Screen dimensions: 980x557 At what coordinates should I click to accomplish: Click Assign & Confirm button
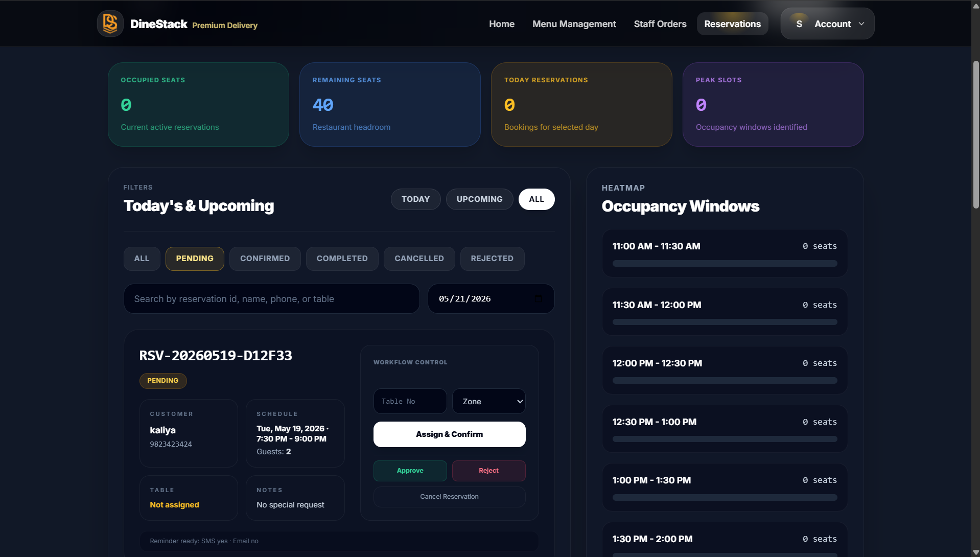[x=449, y=434]
